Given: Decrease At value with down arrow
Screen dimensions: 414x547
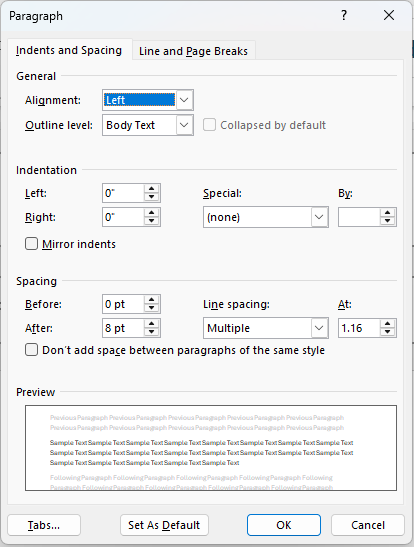Looking at the screenshot, I should coord(387,332).
